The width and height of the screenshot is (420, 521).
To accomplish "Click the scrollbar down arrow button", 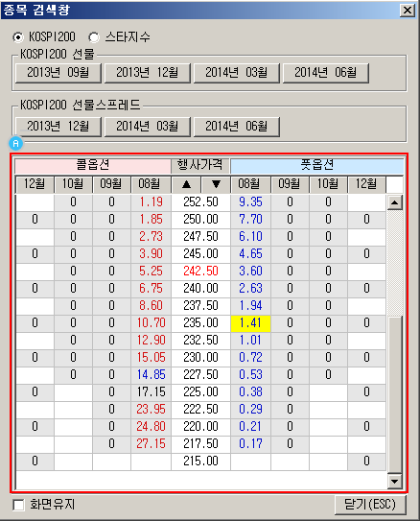I will [395, 481].
